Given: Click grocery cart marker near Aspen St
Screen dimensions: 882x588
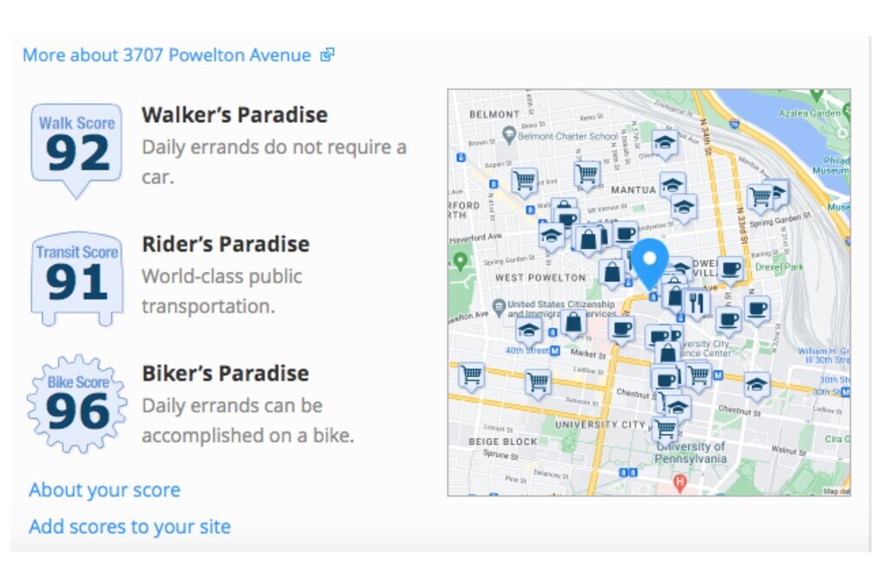Looking at the screenshot, I should [524, 181].
